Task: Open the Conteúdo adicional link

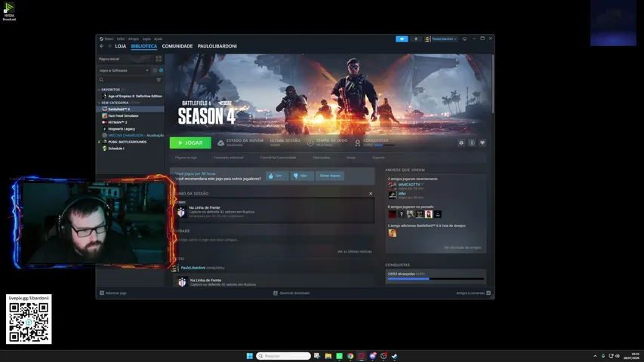Action: pyautogui.click(x=228, y=158)
